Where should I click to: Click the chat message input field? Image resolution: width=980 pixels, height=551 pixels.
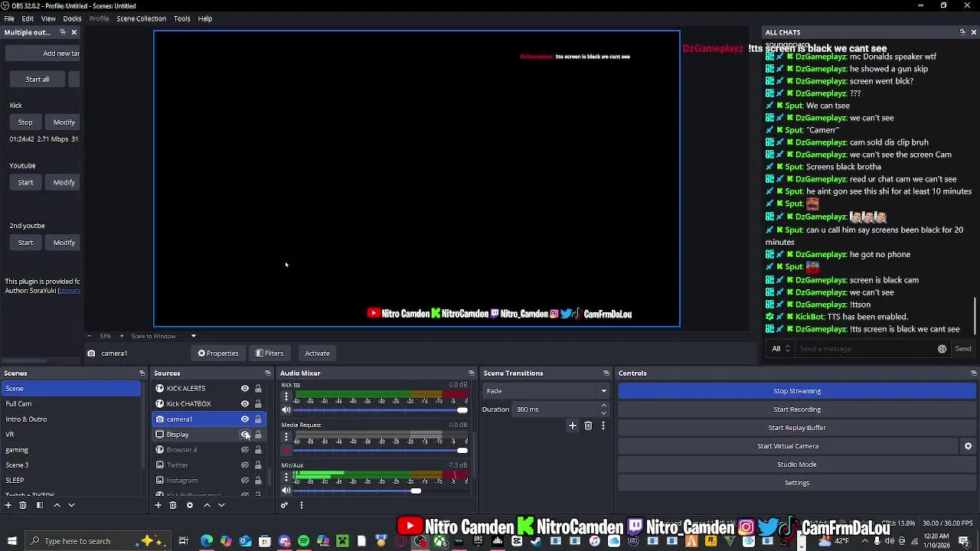[x=865, y=349]
